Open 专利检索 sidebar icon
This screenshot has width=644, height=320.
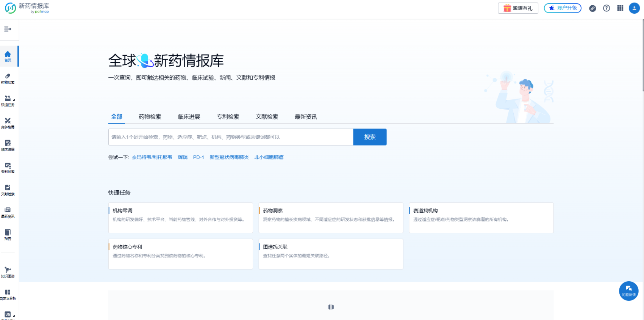8,168
